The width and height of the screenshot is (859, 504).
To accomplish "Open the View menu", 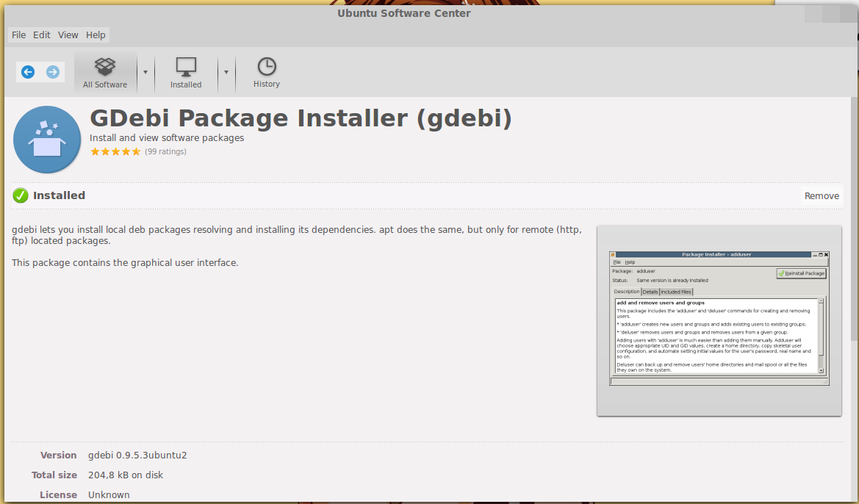I will pos(68,35).
